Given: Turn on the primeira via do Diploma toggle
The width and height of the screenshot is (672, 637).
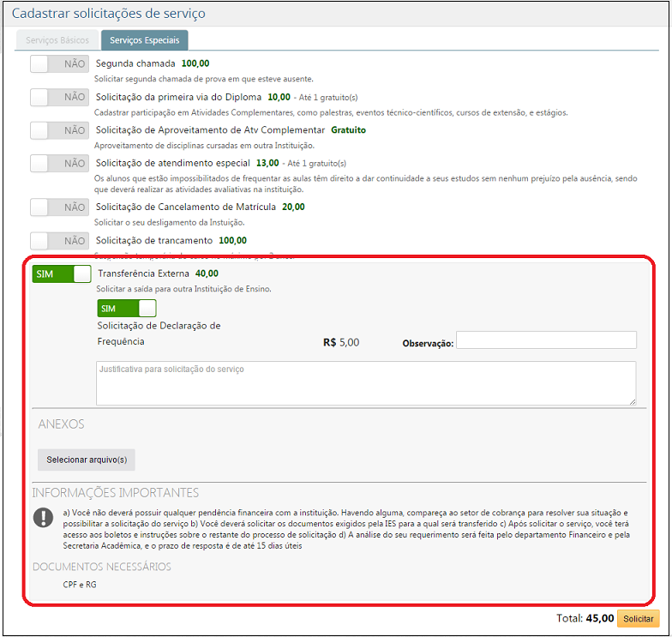Looking at the screenshot, I should (x=59, y=98).
